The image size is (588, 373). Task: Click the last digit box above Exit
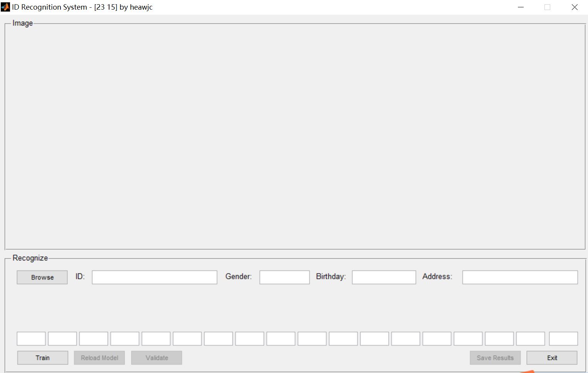[563, 339]
